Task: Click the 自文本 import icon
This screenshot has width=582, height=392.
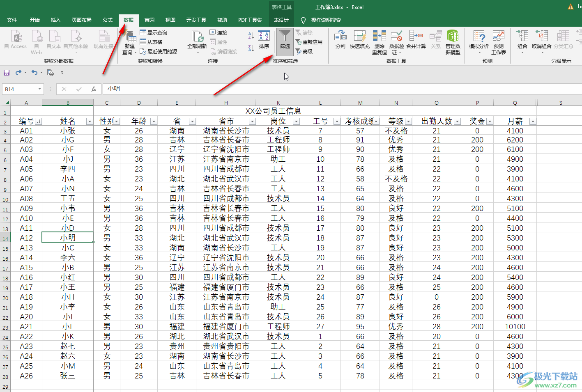Action: [x=54, y=40]
